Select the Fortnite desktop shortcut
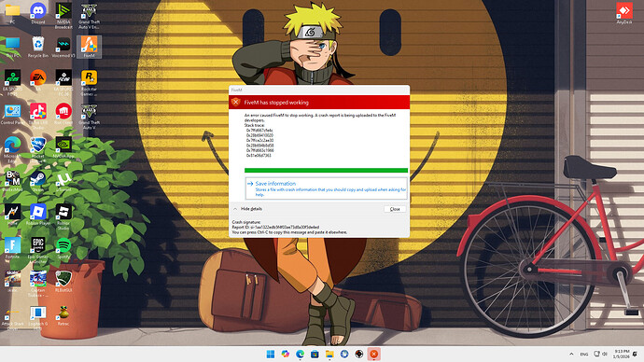This screenshot has width=644, height=362. point(12,247)
